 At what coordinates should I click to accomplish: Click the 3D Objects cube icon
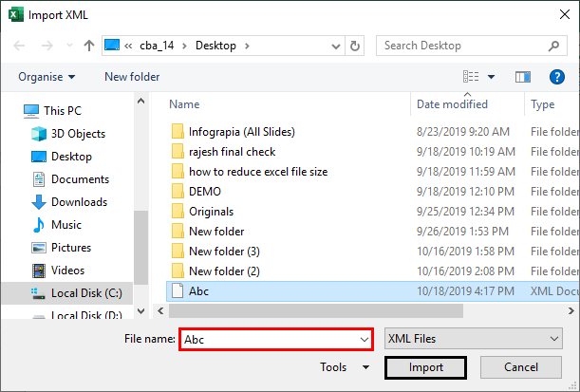[39, 134]
